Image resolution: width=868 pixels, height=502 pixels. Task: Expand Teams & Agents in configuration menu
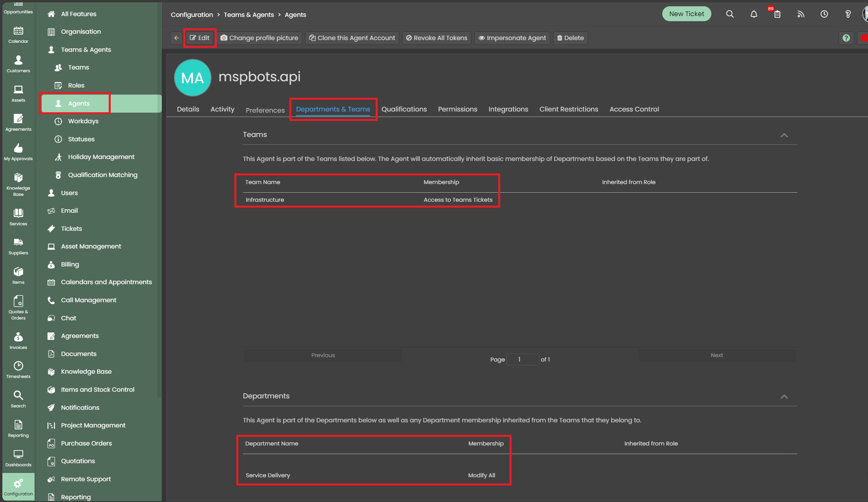pyautogui.click(x=86, y=49)
